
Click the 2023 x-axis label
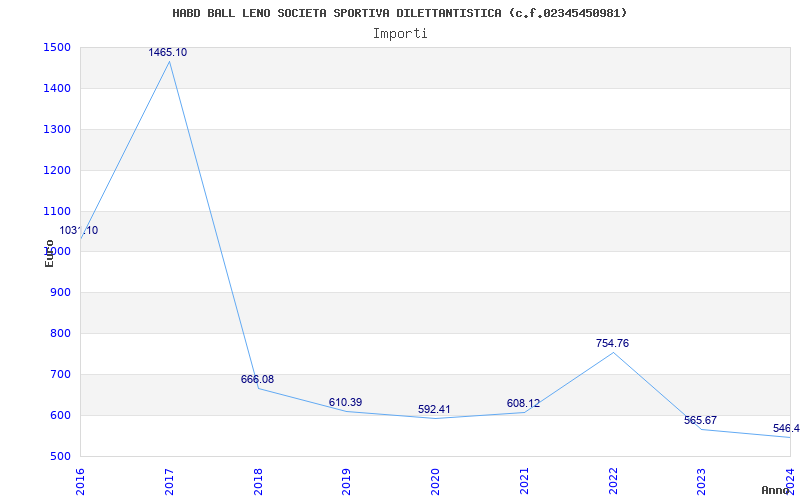point(702,482)
